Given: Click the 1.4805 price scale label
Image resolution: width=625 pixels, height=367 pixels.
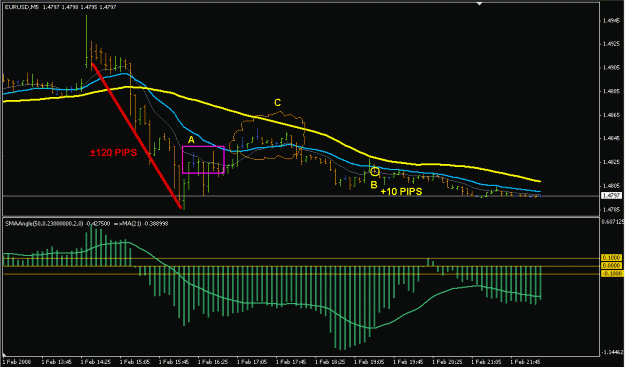Looking at the screenshot, I should pos(612,186).
